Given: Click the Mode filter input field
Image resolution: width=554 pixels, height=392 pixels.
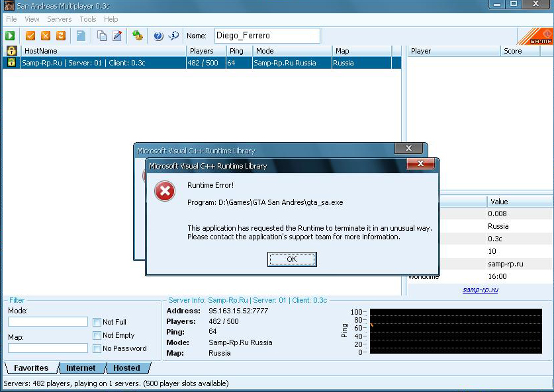Looking at the screenshot, I should 48,321.
